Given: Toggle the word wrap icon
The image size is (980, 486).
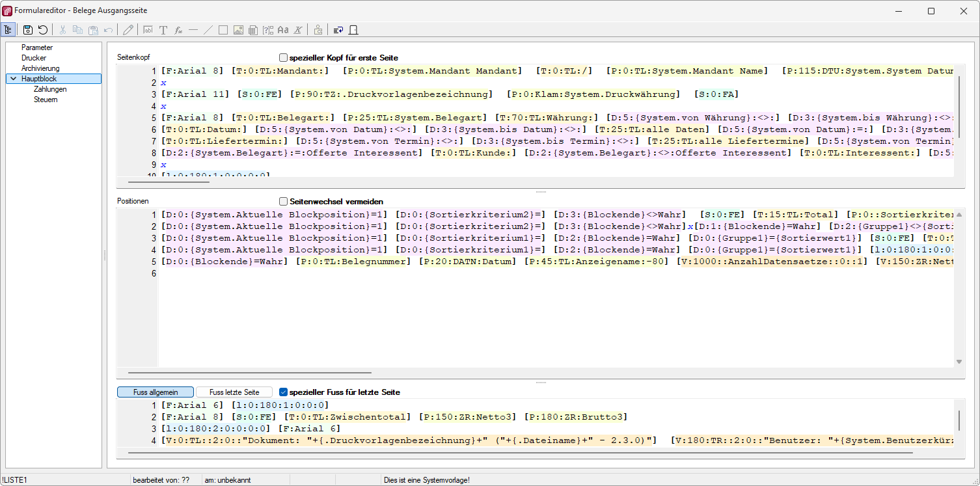Looking at the screenshot, I should pos(338,29).
